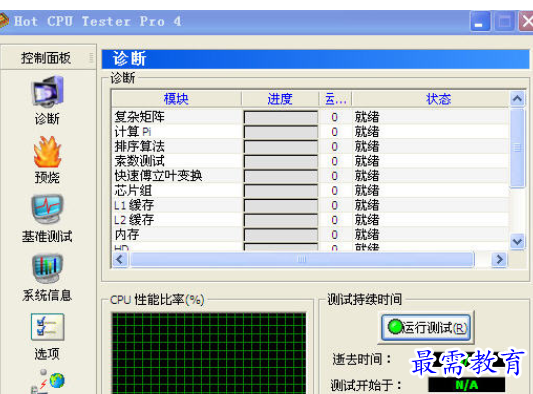Click the 测试开始于 N/A value field

pyautogui.click(x=467, y=385)
